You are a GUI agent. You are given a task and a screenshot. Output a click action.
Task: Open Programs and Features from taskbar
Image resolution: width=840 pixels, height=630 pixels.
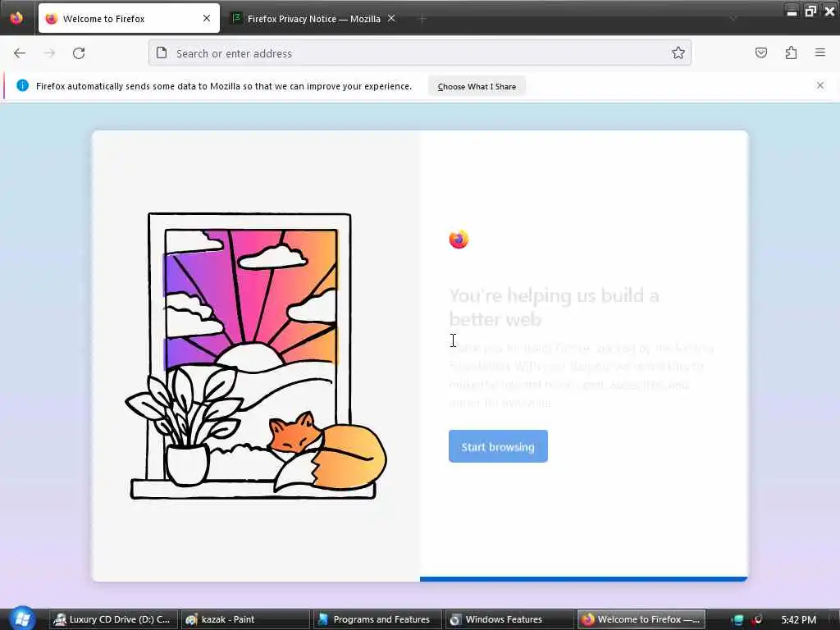click(377, 619)
